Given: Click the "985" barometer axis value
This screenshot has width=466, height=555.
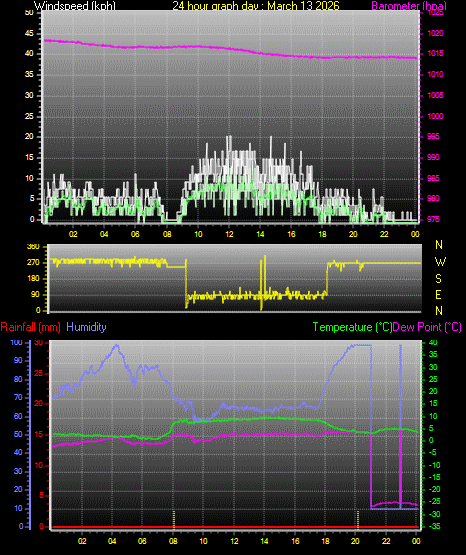Looking at the screenshot, I should click(x=433, y=178).
